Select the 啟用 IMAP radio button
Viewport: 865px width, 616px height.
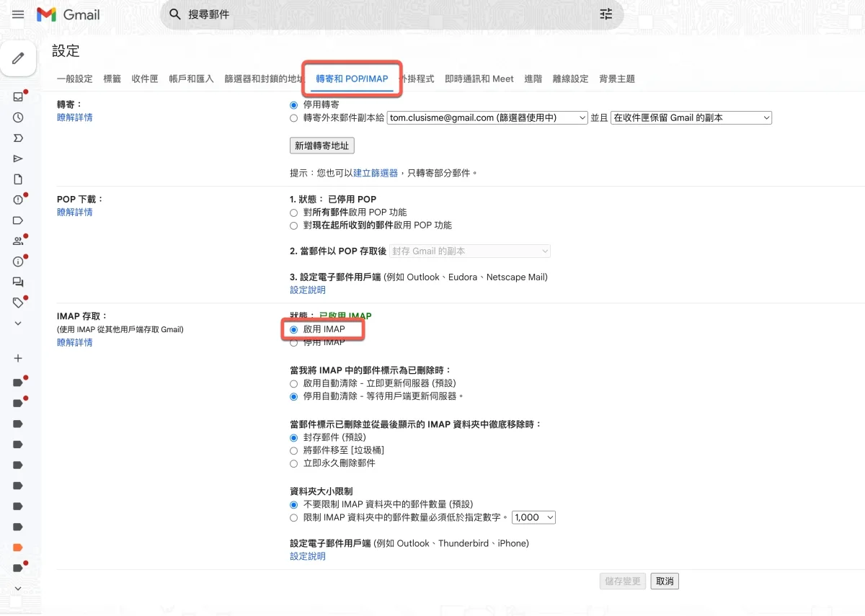point(293,329)
